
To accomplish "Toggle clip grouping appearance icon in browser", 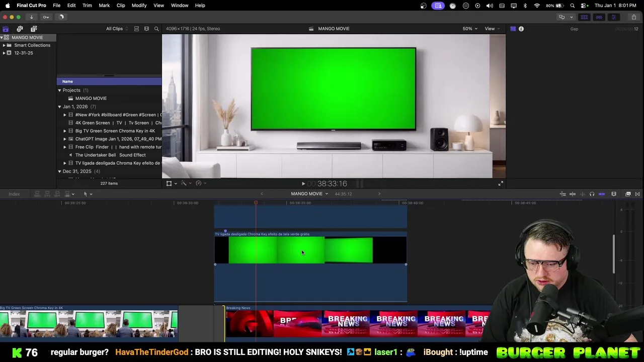I will 136,29.
